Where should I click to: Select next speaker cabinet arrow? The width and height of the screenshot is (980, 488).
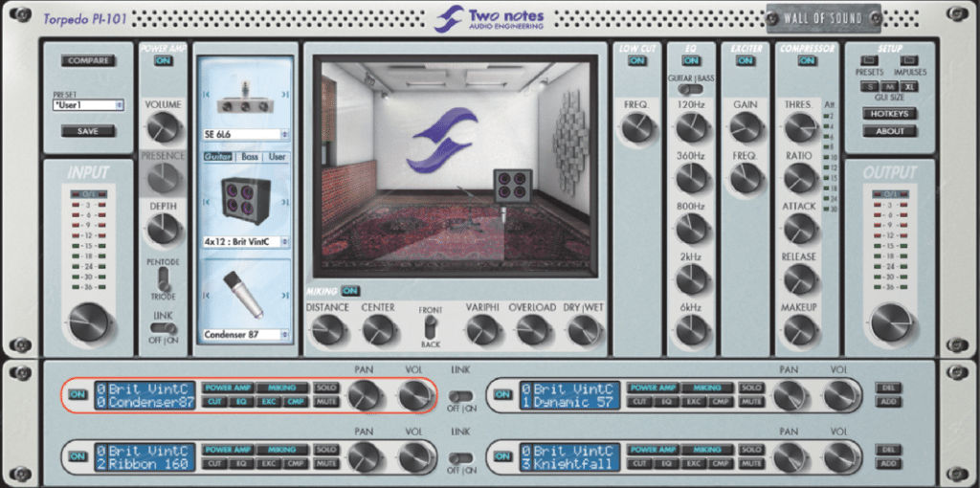click(285, 202)
